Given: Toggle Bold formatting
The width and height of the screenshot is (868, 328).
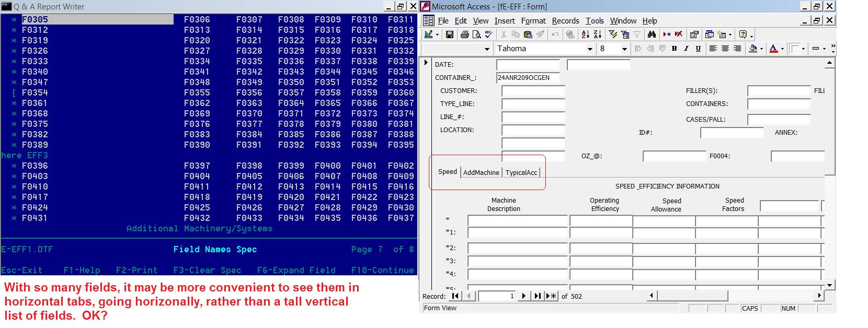Looking at the screenshot, I should pos(674,49).
